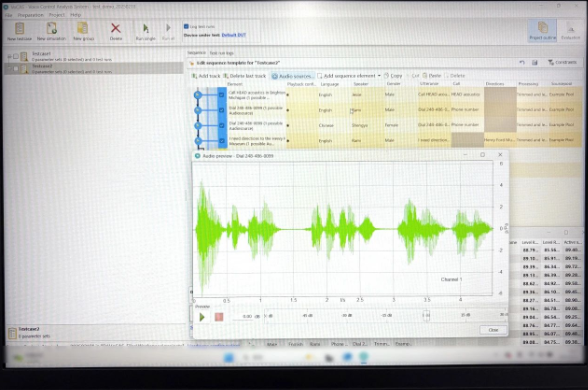Viewport: 588px width, 390px height.
Task: Click the New group toolbar icon
Action: 83,32
